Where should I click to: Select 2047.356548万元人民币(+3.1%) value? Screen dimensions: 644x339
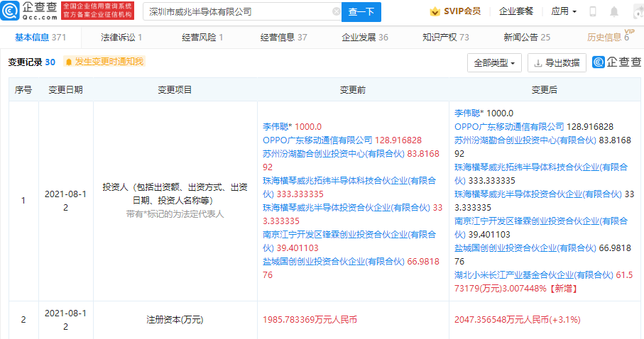click(x=518, y=320)
